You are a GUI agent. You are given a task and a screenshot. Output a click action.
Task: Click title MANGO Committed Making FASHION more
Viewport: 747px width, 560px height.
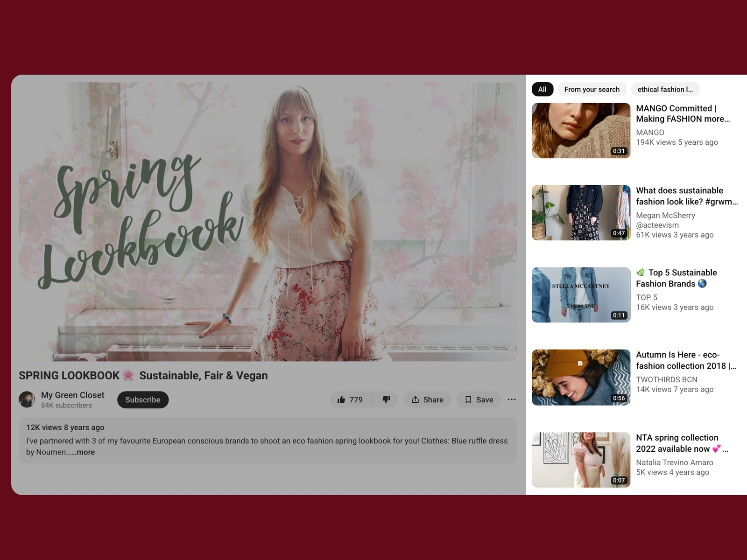pos(683,113)
